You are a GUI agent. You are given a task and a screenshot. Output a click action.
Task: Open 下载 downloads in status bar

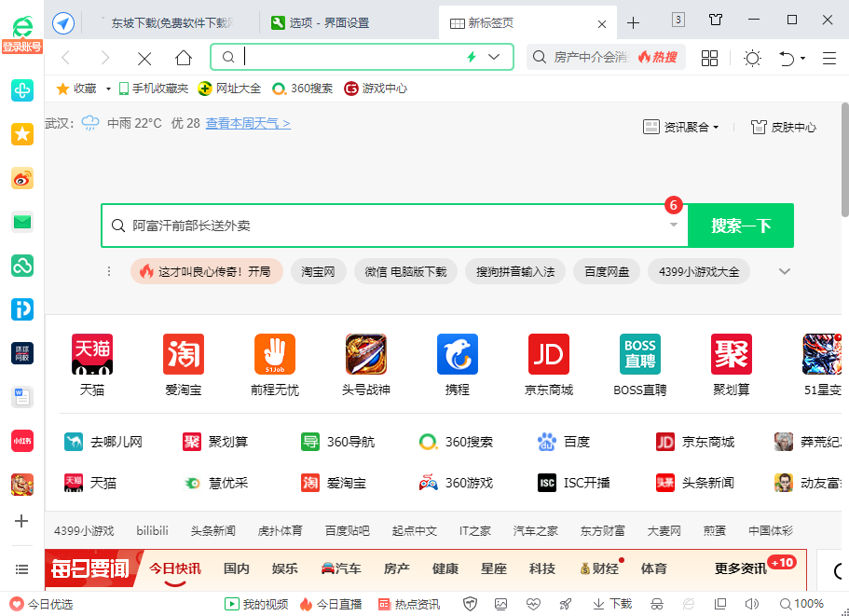612,604
